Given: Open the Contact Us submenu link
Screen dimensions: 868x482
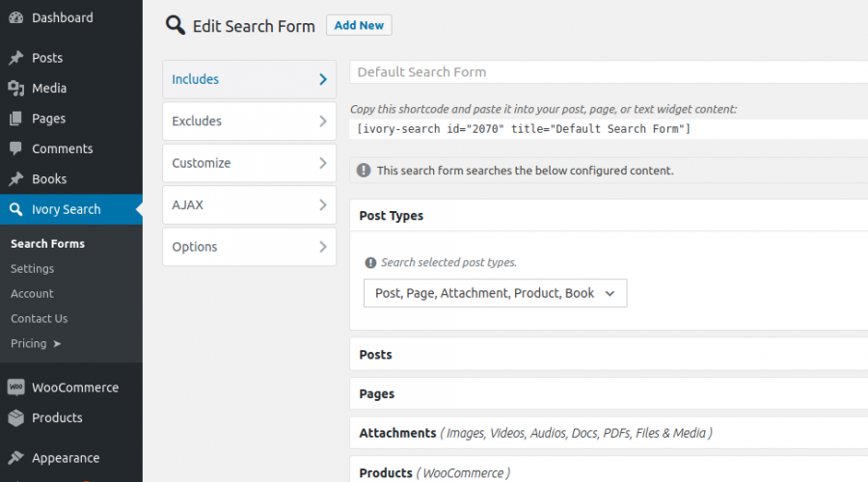Looking at the screenshot, I should point(39,318).
